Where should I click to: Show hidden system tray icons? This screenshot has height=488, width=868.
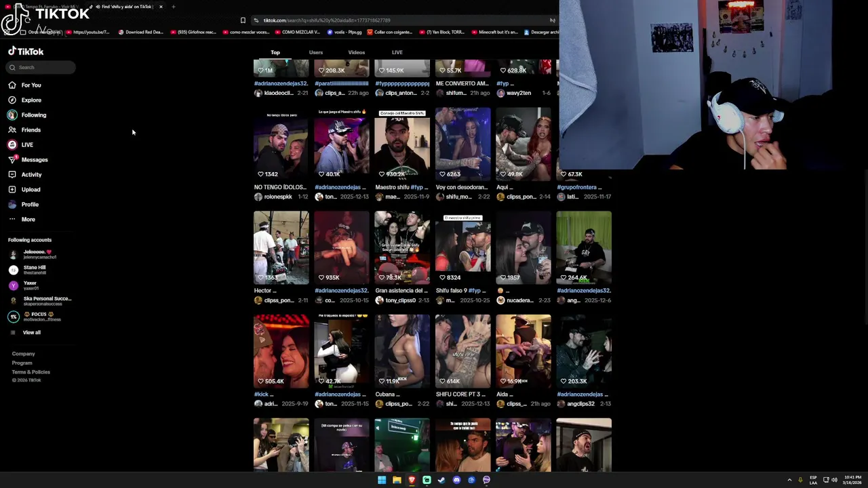[789, 480]
